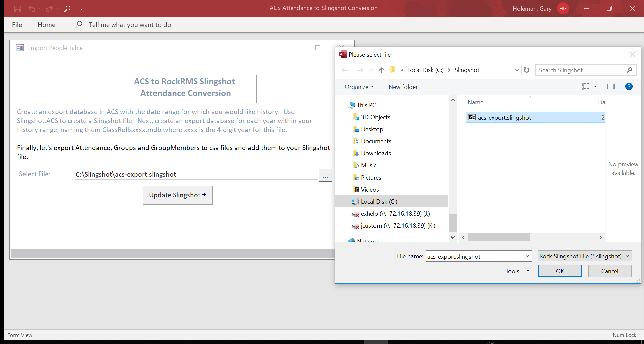Toggle the preview pane icon
This screenshot has height=344, width=644.
coord(611,86)
